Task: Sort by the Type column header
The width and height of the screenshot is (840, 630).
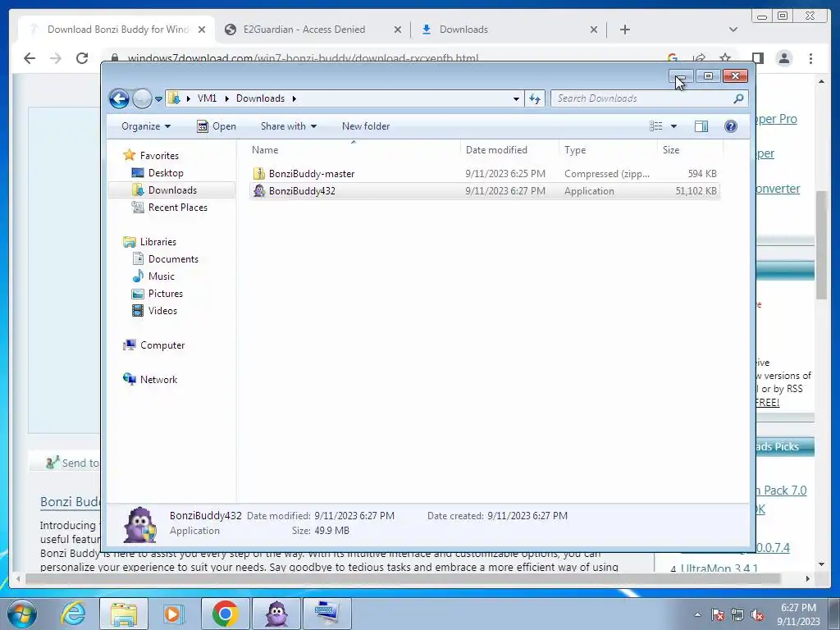Action: pos(608,150)
